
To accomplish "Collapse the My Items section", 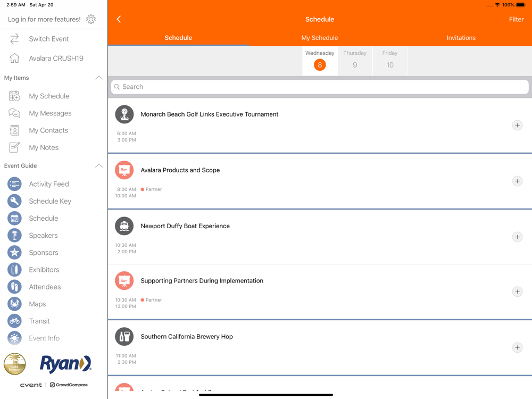I will (x=99, y=78).
